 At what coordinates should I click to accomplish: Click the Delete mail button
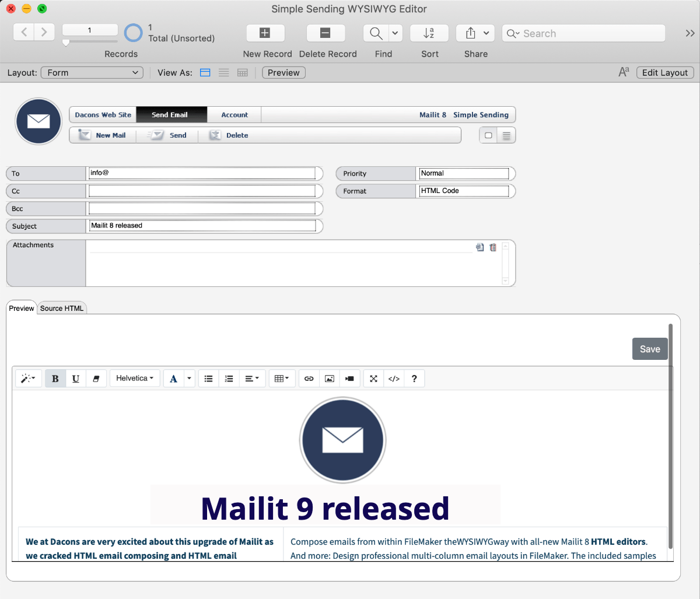tap(229, 135)
